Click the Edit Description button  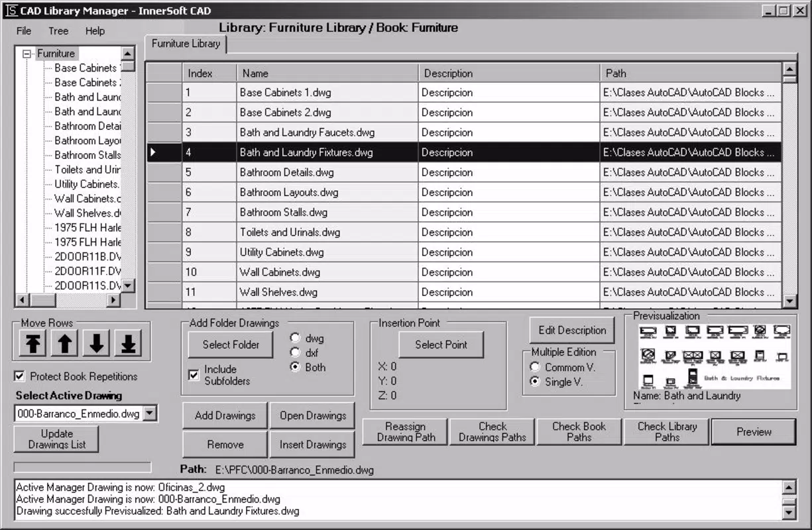(x=572, y=330)
